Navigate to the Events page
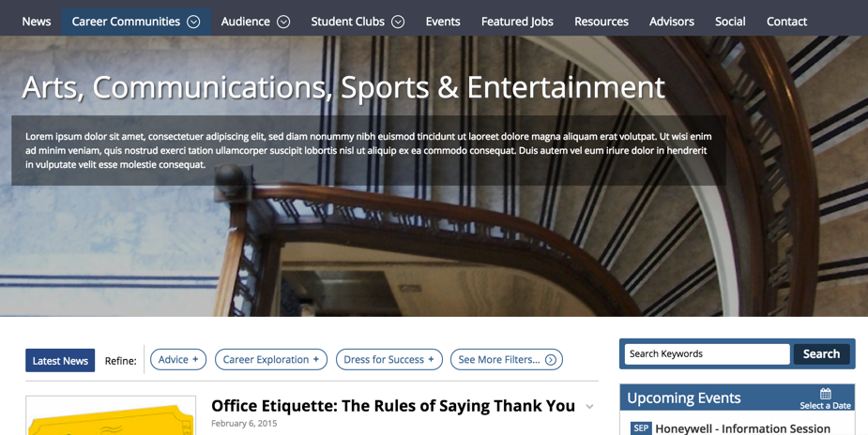 coord(443,22)
